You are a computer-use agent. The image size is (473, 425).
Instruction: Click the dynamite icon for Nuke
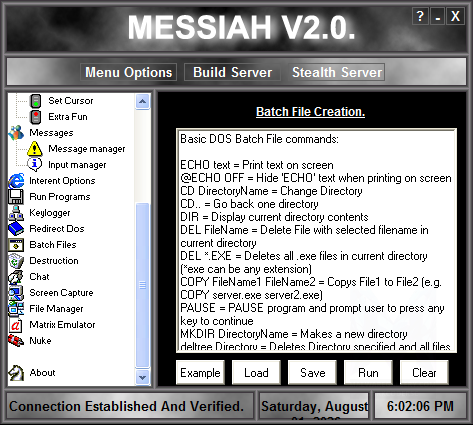tap(16, 341)
